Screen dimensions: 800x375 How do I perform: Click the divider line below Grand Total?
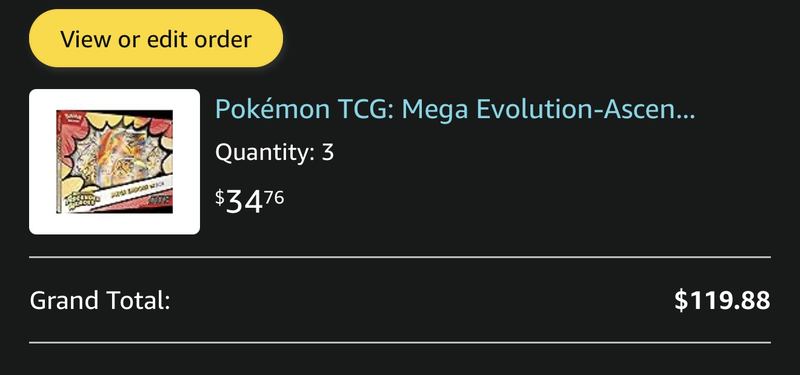coord(399,343)
